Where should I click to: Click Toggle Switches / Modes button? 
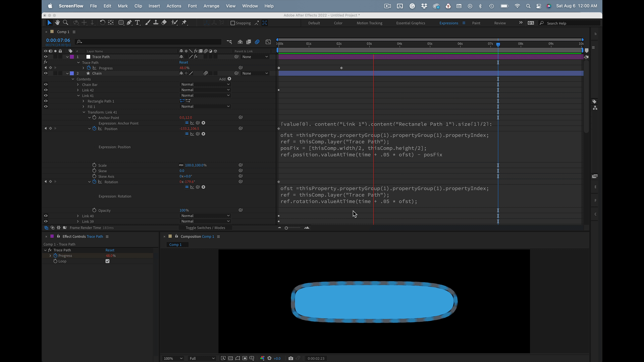coord(205,228)
